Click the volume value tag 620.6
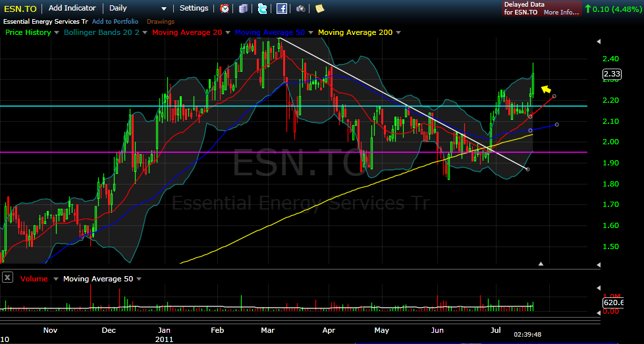Screen dimensions: 644x344 (613, 303)
